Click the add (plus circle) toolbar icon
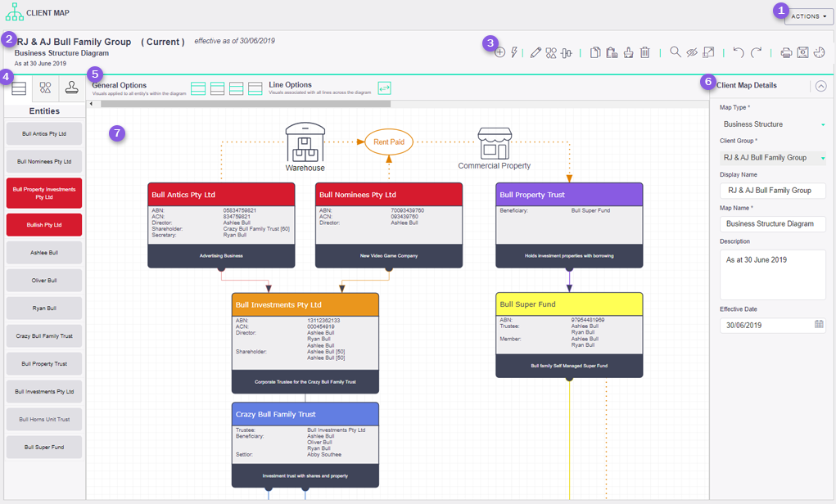 499,52
